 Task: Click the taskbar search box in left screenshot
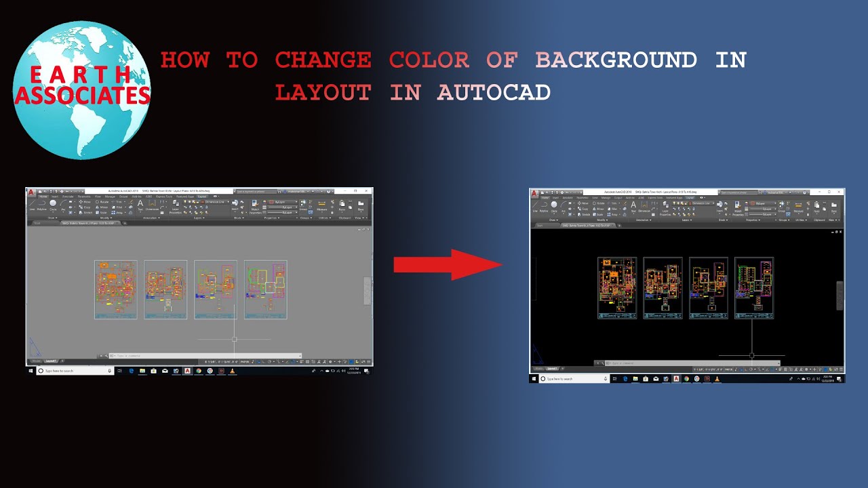tap(75, 371)
